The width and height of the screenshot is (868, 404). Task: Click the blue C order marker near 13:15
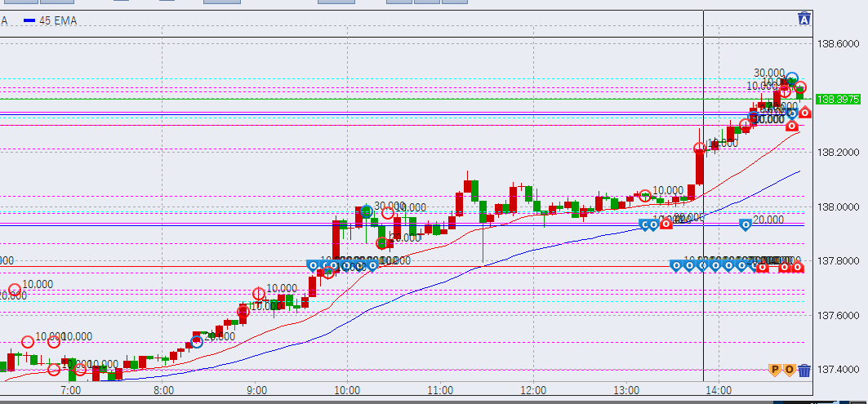tap(644, 223)
